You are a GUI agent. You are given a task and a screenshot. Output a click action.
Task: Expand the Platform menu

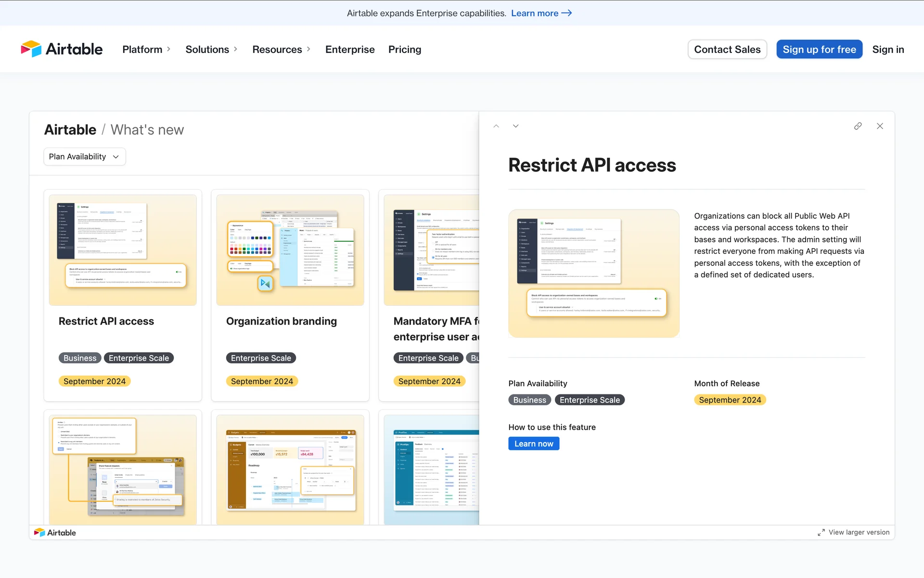click(x=146, y=49)
